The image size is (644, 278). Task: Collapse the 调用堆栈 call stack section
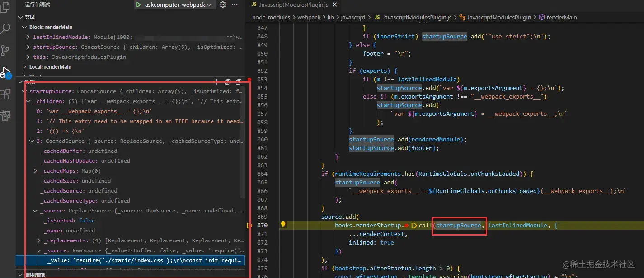tap(19, 274)
